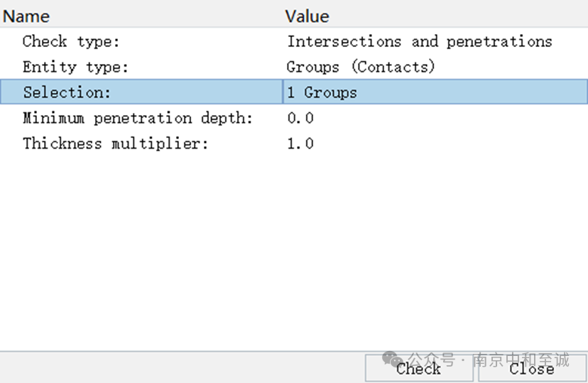588x383 pixels.
Task: Click the Check button
Action: pyautogui.click(x=419, y=368)
